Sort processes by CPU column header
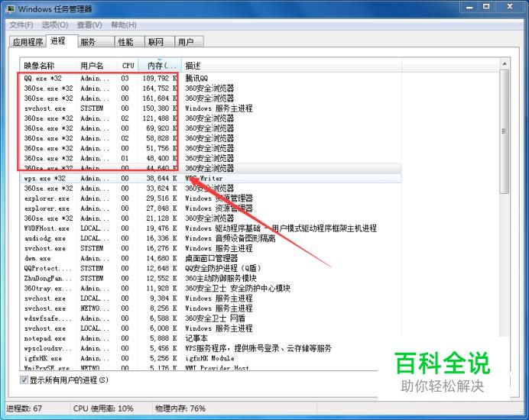 click(x=128, y=66)
